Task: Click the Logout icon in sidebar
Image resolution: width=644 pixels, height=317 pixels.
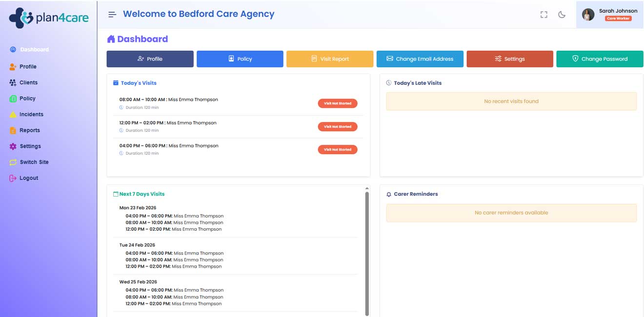Action: [x=13, y=178]
